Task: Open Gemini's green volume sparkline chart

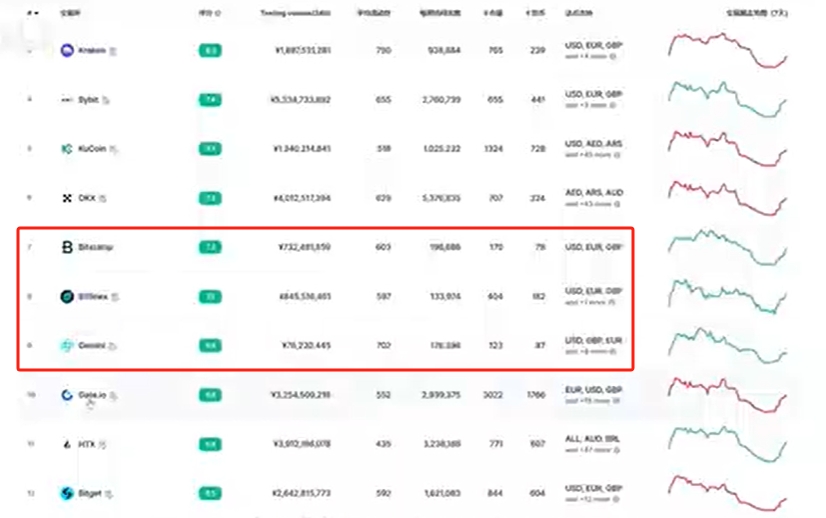Action: 727,346
